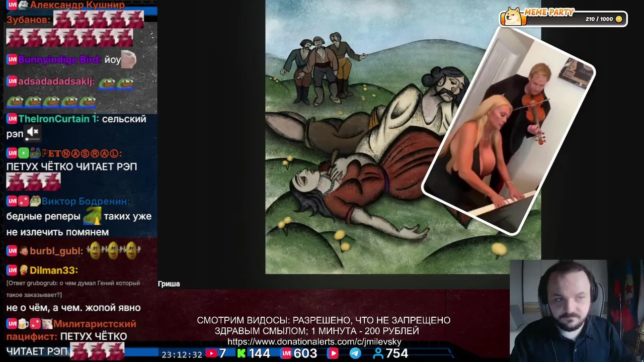Click the live badge beside Bunnyindigo Bird

pyautogui.click(x=12, y=60)
